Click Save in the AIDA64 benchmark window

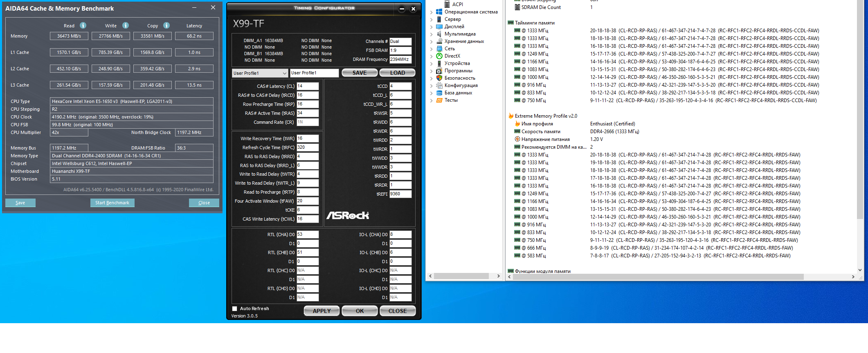point(20,203)
